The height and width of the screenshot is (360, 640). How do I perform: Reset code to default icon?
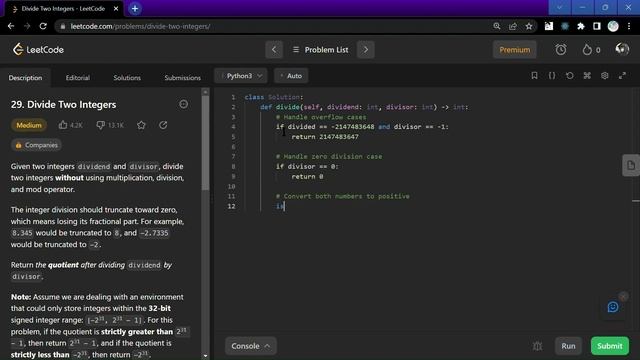569,76
